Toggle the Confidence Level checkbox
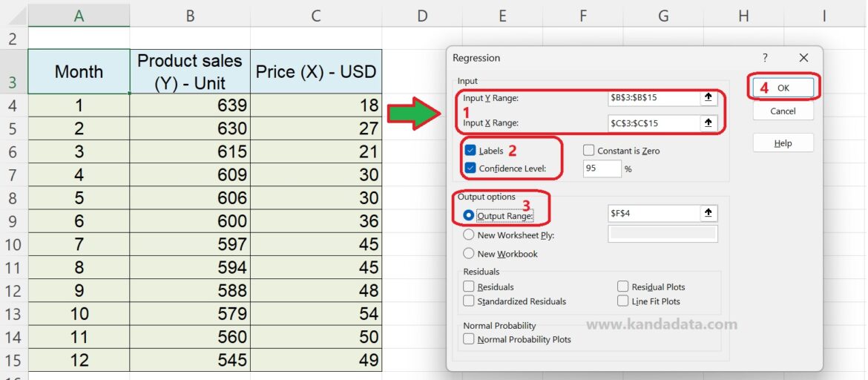The height and width of the screenshot is (380, 868). (x=470, y=168)
